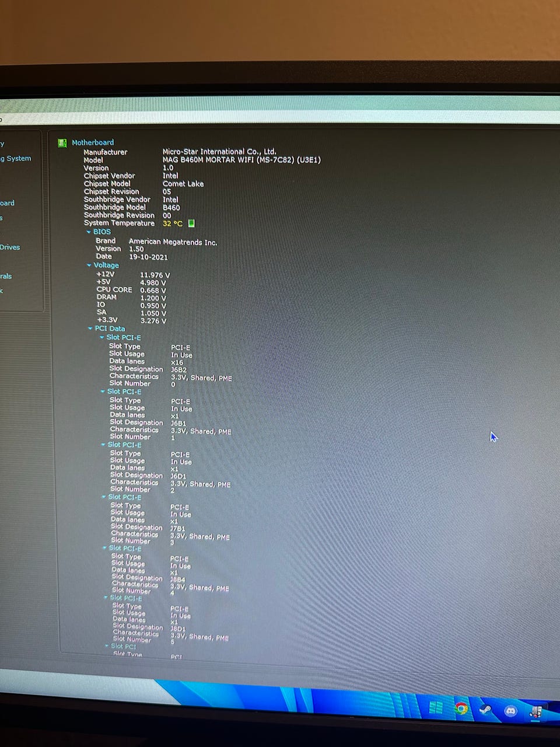The image size is (560, 747).
Task: Click the Data lanes value x16
Action: 177,362
